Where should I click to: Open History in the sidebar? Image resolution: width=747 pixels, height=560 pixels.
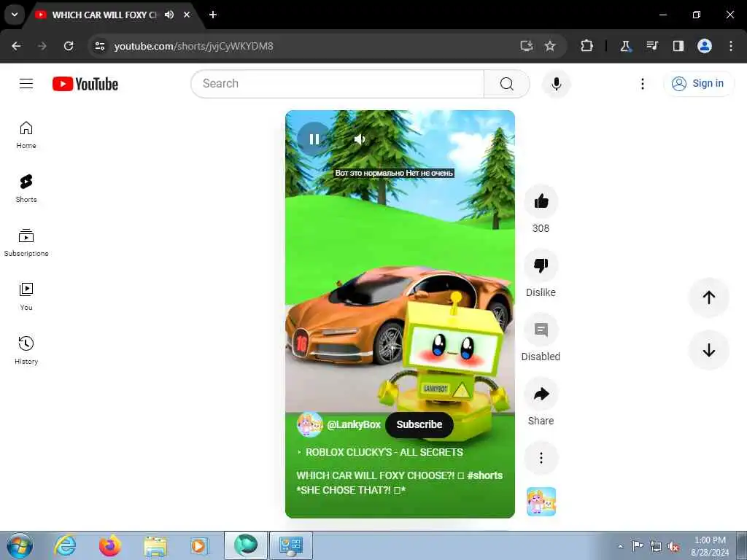point(26,351)
